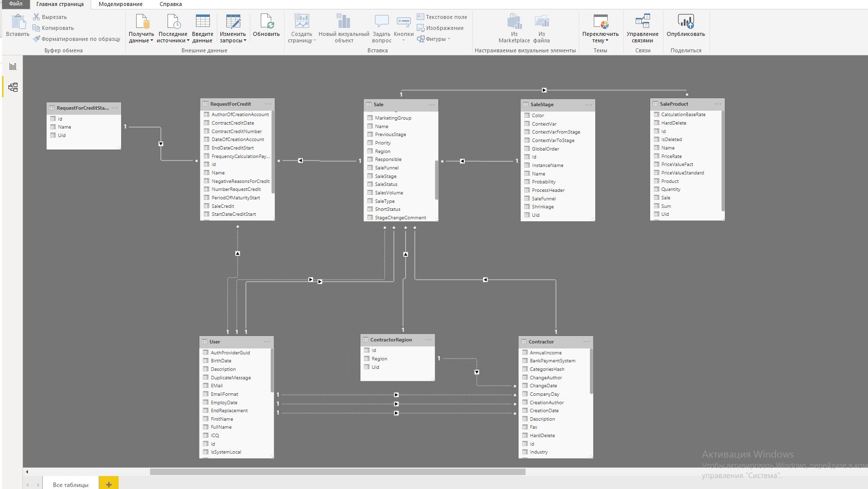
Task: Switch to the Моделирование ribbon tab
Action: pyautogui.click(x=121, y=4)
